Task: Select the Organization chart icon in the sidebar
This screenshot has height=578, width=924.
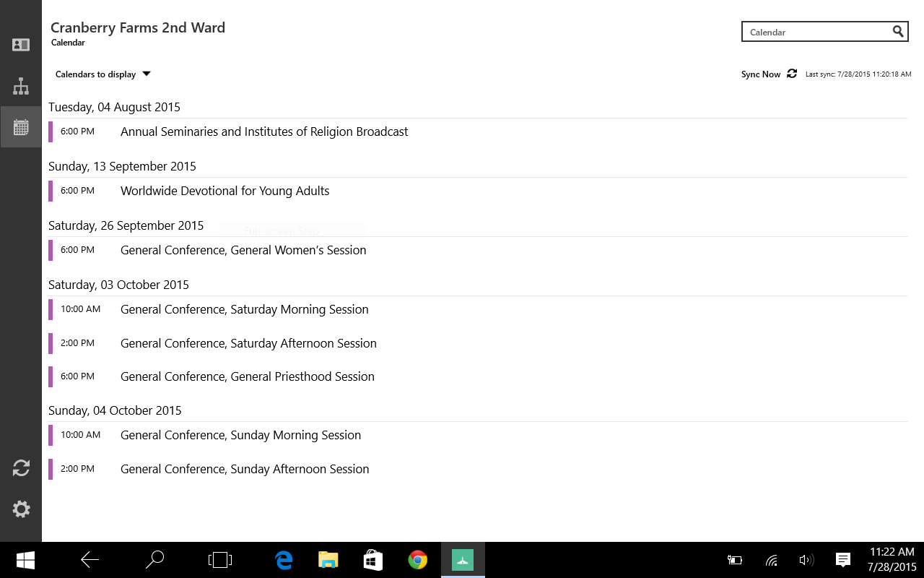Action: coord(21,85)
